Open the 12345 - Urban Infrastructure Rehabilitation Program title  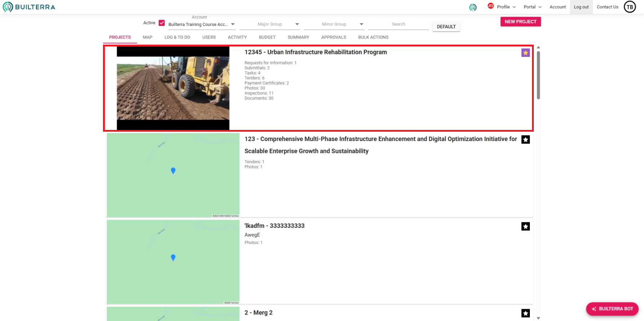tap(316, 52)
